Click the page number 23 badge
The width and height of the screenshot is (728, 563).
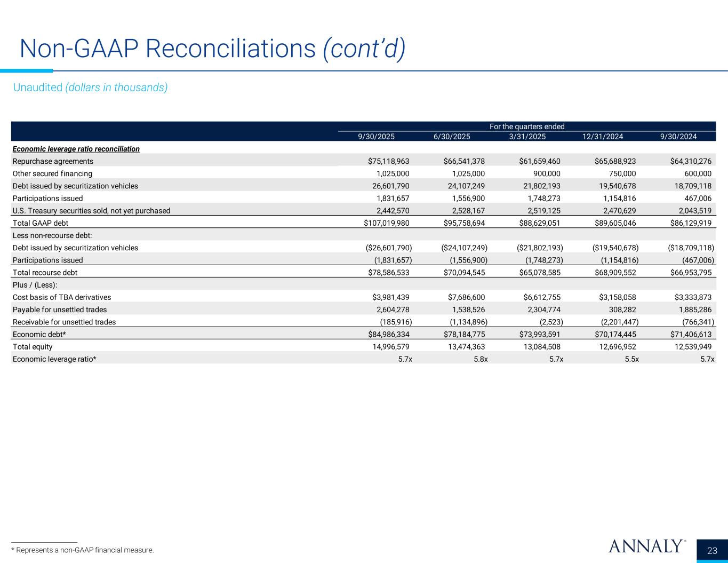coord(712,550)
